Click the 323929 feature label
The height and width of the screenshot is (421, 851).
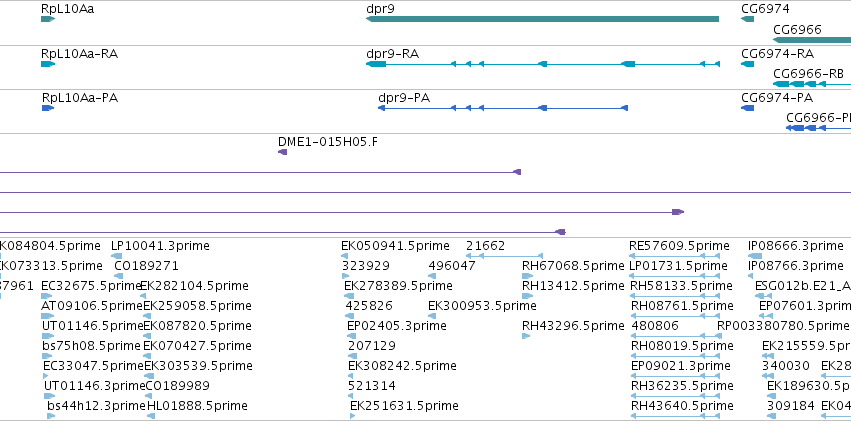click(366, 266)
